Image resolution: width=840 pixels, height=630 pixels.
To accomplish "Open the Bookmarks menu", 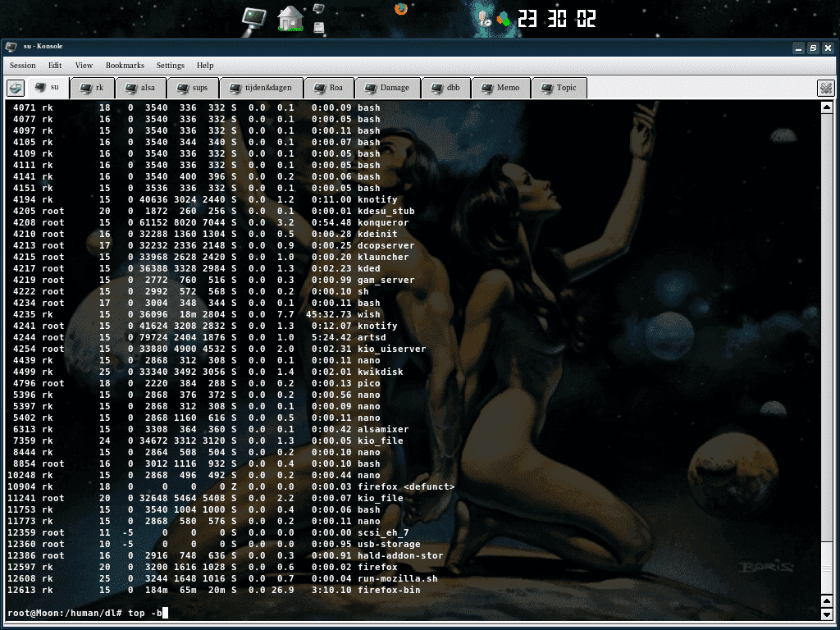I will 125,66.
